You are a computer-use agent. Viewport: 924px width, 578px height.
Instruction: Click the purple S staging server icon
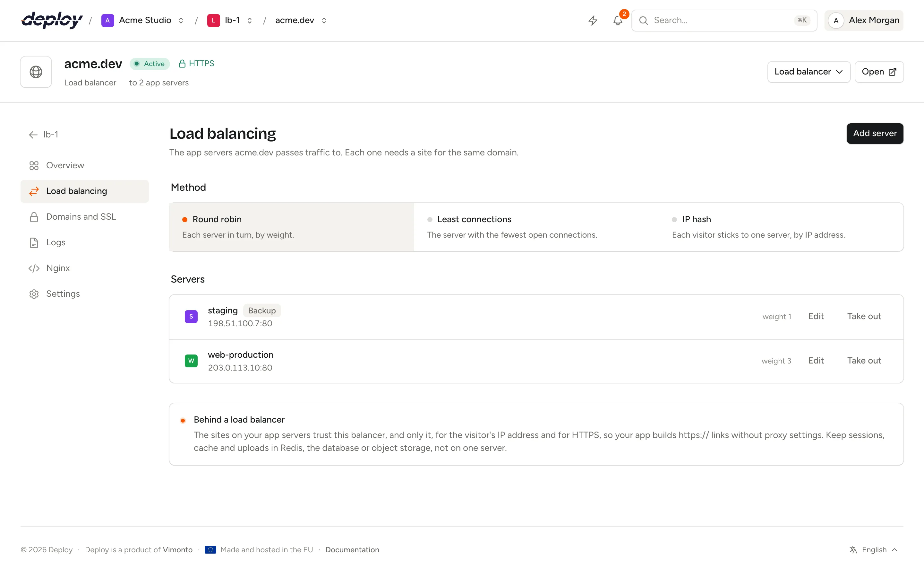[191, 317]
